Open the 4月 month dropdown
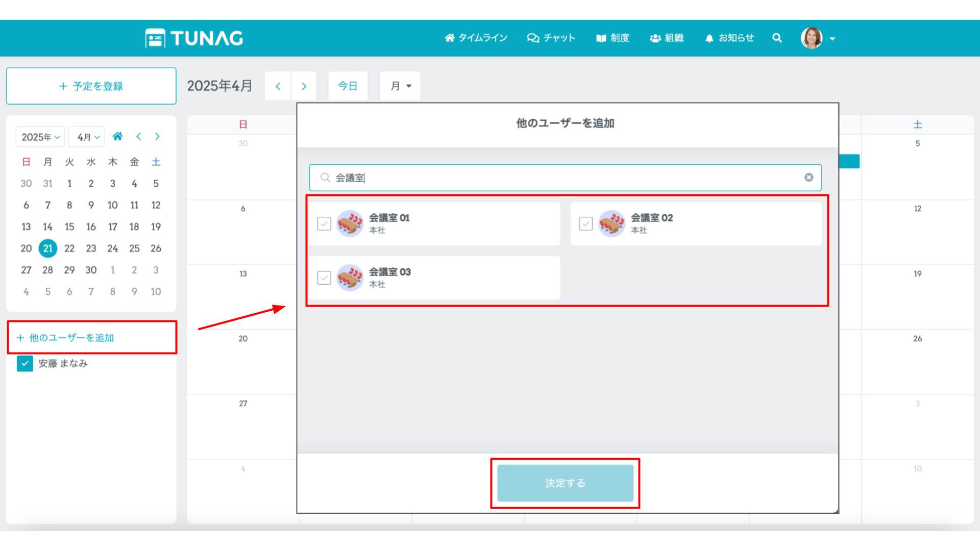The height and width of the screenshot is (551, 980). coord(87,137)
